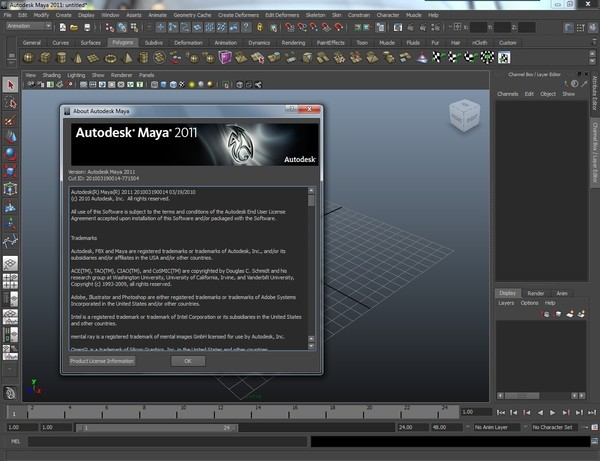This screenshot has width=600, height=461.
Task: Click the dialog help question button
Action: 292,109
